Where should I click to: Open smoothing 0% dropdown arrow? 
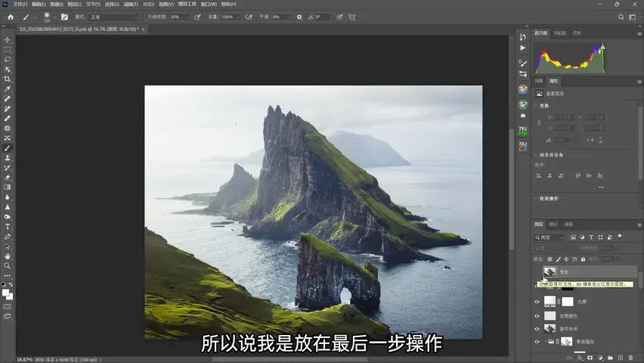[289, 17]
